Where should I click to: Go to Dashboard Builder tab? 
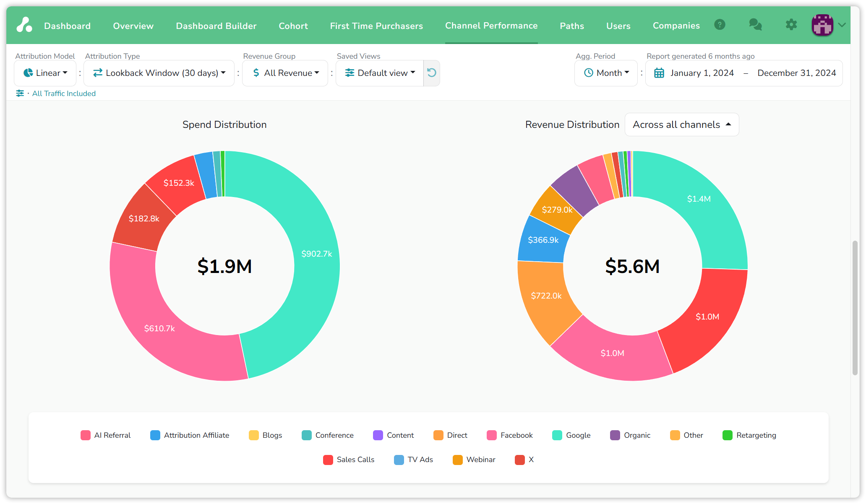click(216, 26)
